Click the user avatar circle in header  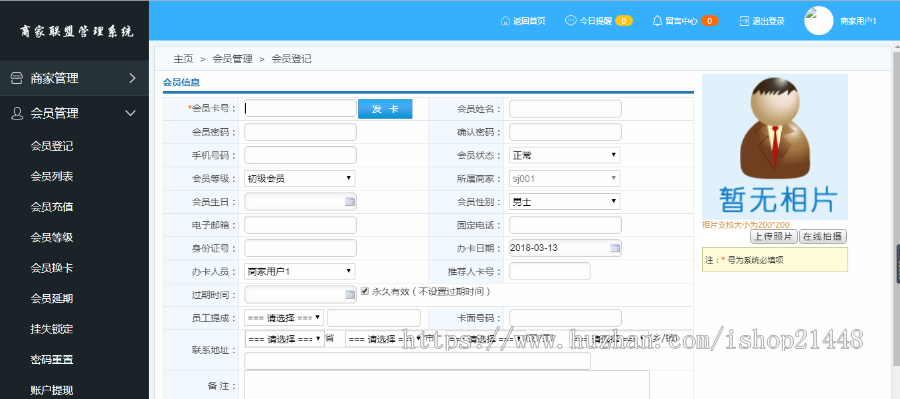point(819,21)
